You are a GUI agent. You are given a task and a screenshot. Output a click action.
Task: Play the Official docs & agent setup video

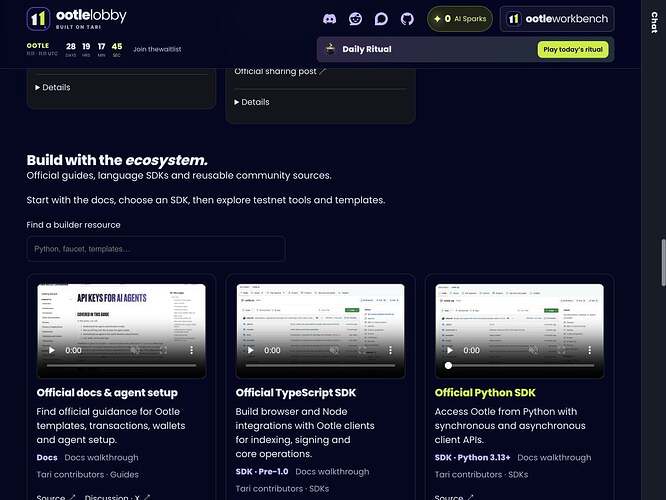tap(51, 350)
